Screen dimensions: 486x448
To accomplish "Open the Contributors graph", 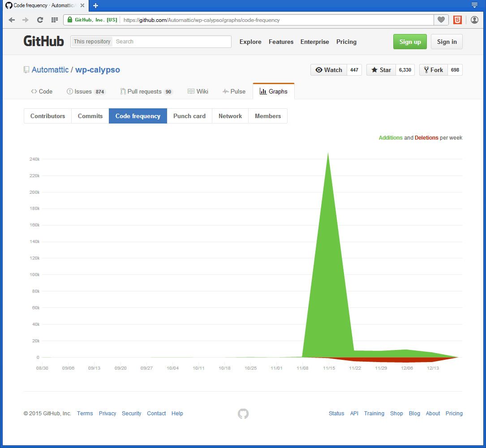I will coord(48,116).
